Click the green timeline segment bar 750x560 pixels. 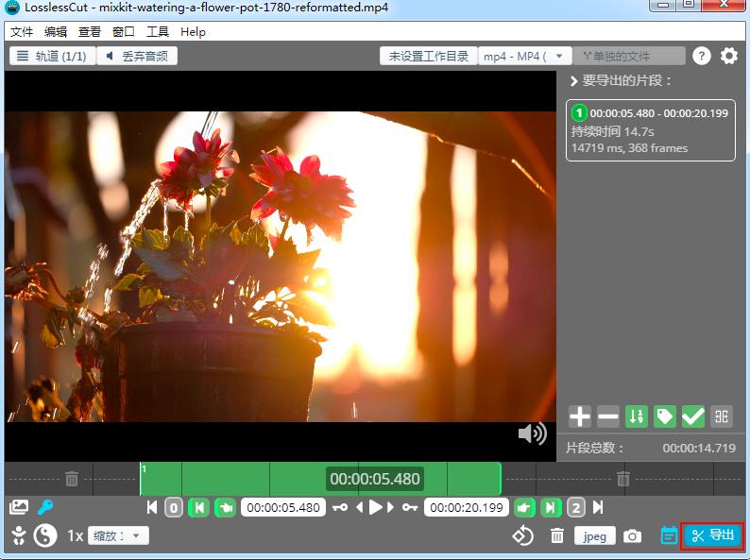tap(236, 479)
